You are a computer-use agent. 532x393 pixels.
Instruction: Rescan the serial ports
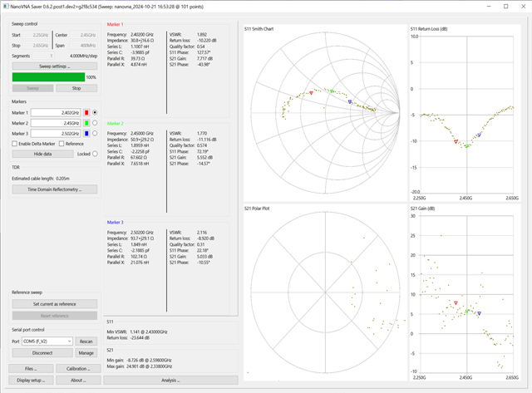click(86, 341)
